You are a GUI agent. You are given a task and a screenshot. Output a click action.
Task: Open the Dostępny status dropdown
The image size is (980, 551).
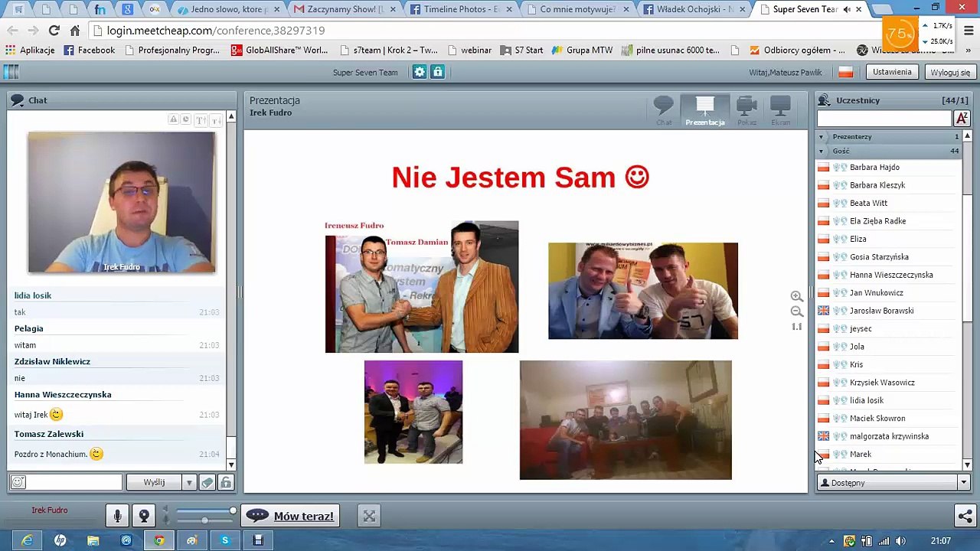(x=893, y=483)
